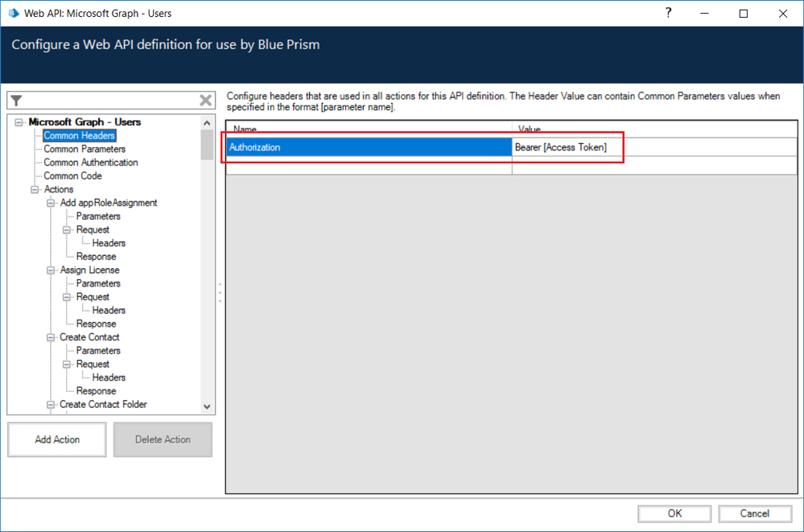Open Request label under Add appRoleAssignment

click(93, 230)
